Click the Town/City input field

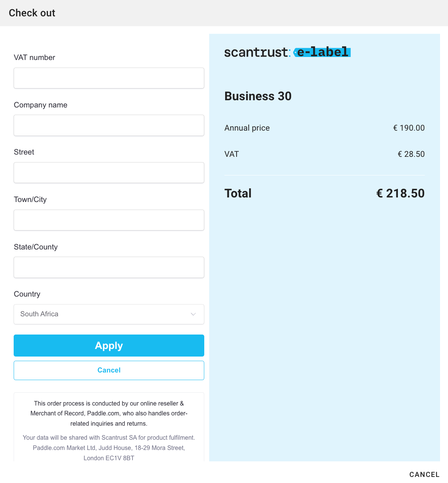tap(109, 220)
